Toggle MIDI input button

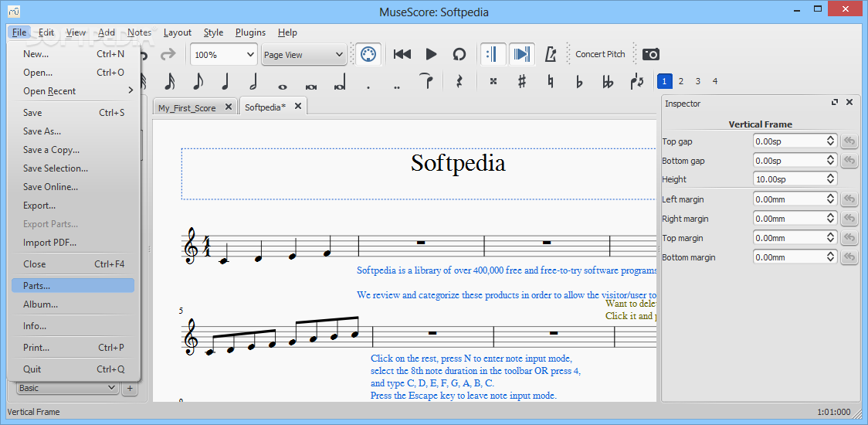(368, 54)
